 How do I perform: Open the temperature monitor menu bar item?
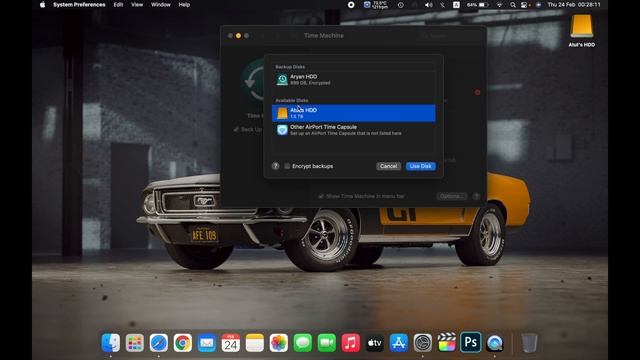pos(376,5)
